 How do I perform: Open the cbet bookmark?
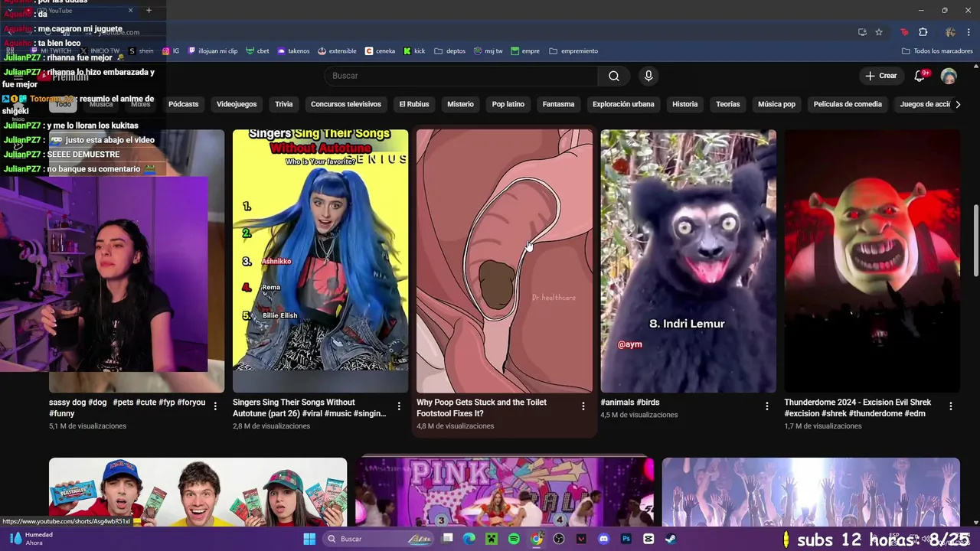258,51
